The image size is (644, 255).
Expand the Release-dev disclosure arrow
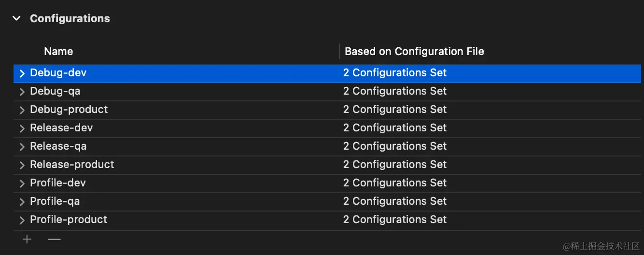22,128
